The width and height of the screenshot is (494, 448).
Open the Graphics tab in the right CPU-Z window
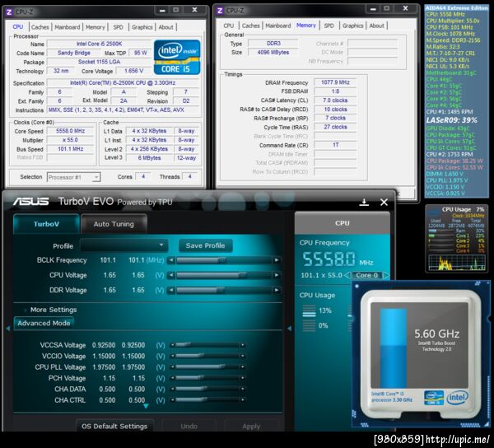353,26
